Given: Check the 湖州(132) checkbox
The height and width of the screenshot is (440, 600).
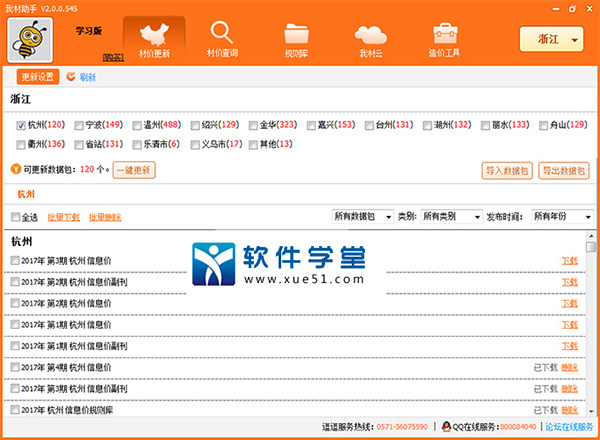Looking at the screenshot, I should click(x=427, y=125).
